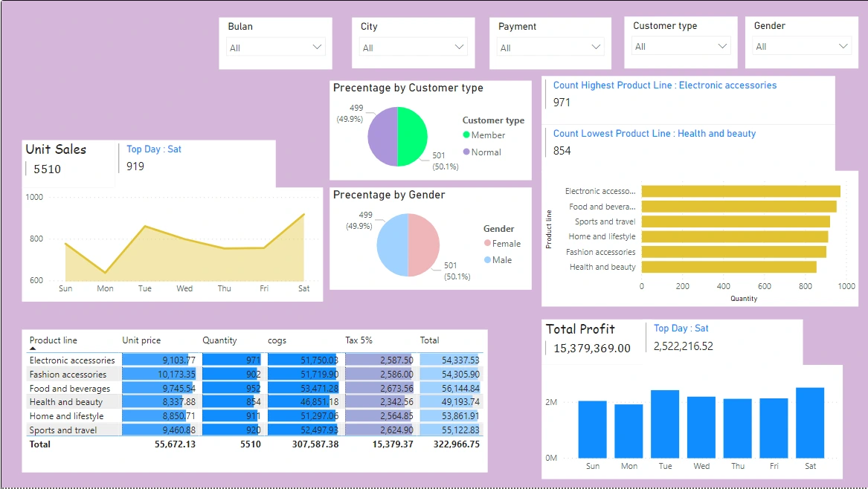Screen dimensions: 868x489
Task: Open the Gender slicer dropdown
Action: [802, 46]
